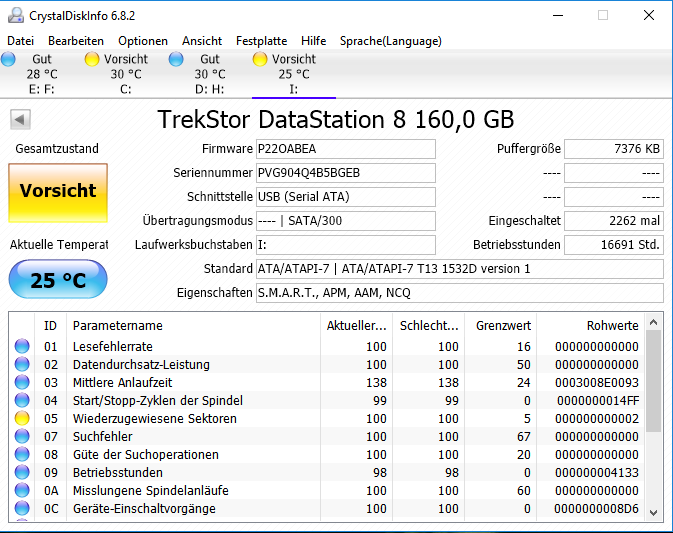673x533 pixels.
Task: Click blue status orb for D: H: disk
Action: (176, 59)
